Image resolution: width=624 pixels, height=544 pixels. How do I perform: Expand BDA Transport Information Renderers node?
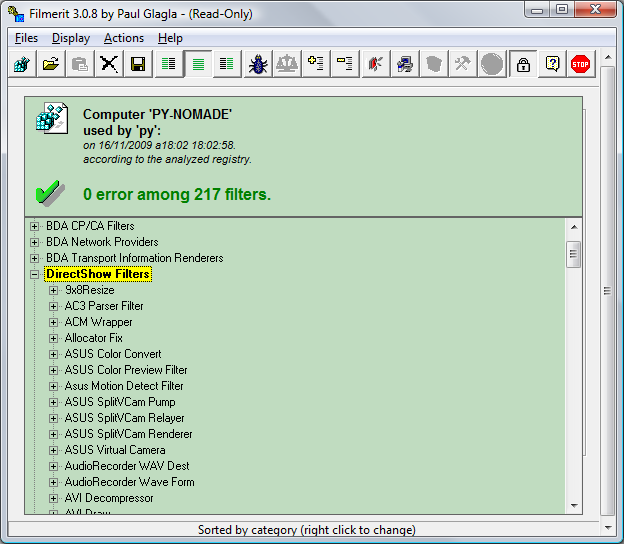coord(35,258)
